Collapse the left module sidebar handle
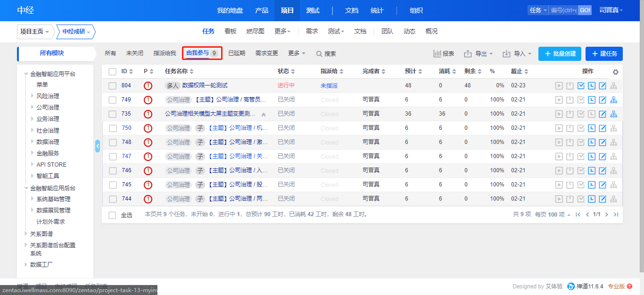The width and height of the screenshot is (644, 295). click(x=98, y=146)
